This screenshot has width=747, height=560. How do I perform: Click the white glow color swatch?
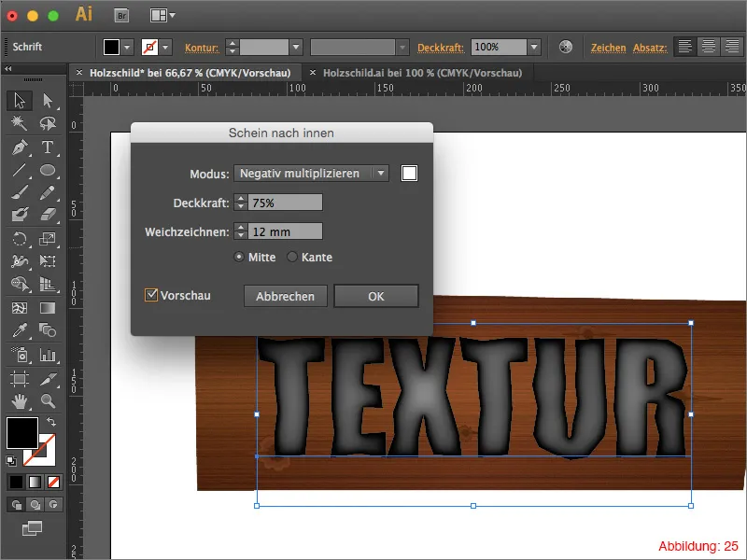409,174
